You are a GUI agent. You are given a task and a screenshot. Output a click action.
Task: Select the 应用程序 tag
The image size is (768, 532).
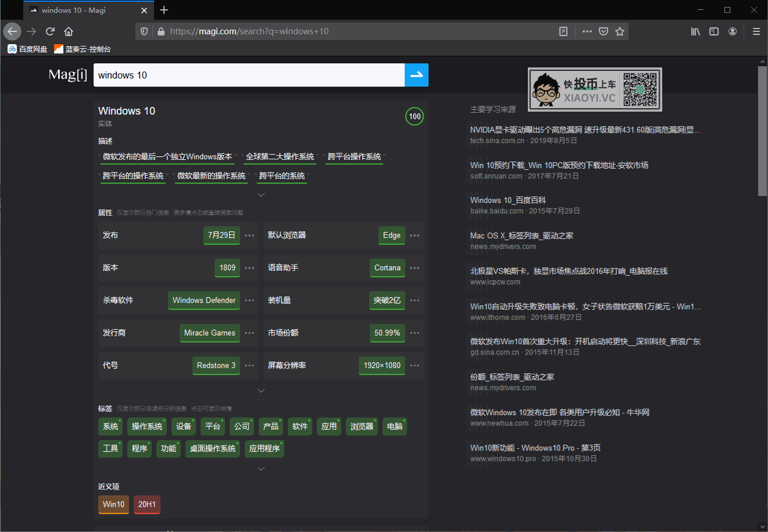point(265,448)
